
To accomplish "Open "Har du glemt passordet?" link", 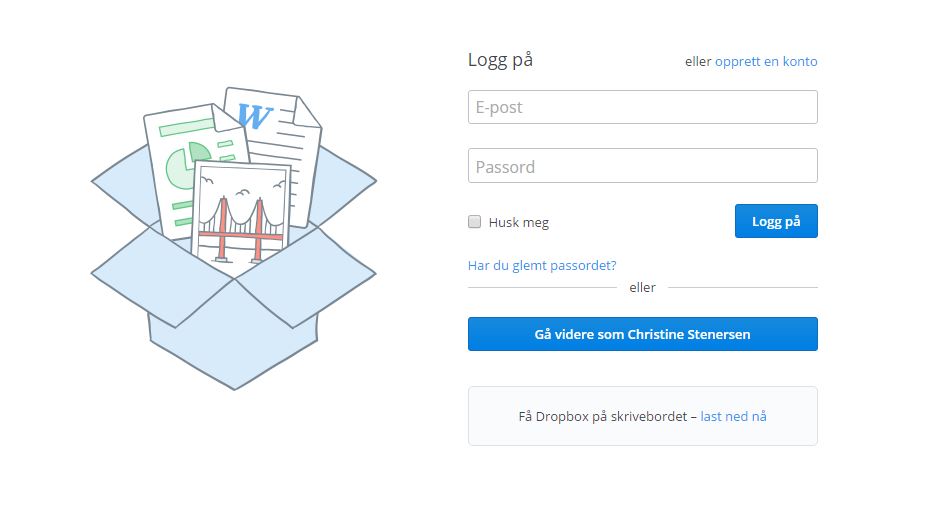I will [542, 265].
